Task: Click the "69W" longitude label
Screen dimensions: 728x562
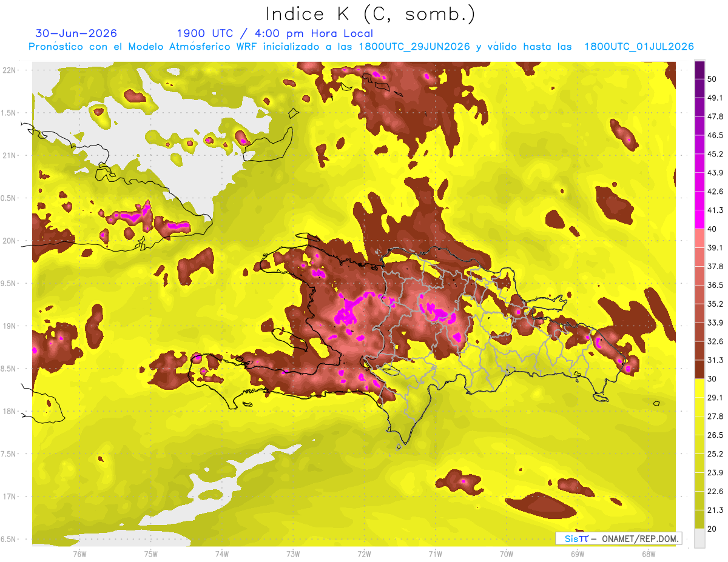Action: click(578, 554)
